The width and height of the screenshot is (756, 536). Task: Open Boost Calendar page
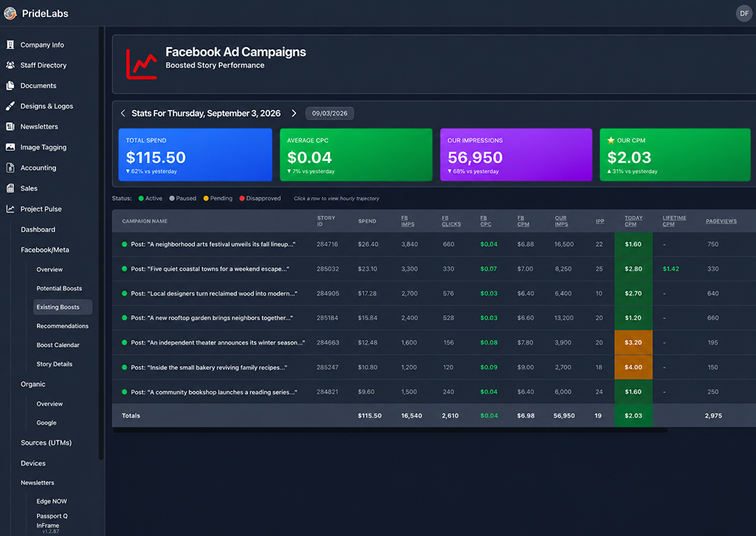click(x=58, y=345)
